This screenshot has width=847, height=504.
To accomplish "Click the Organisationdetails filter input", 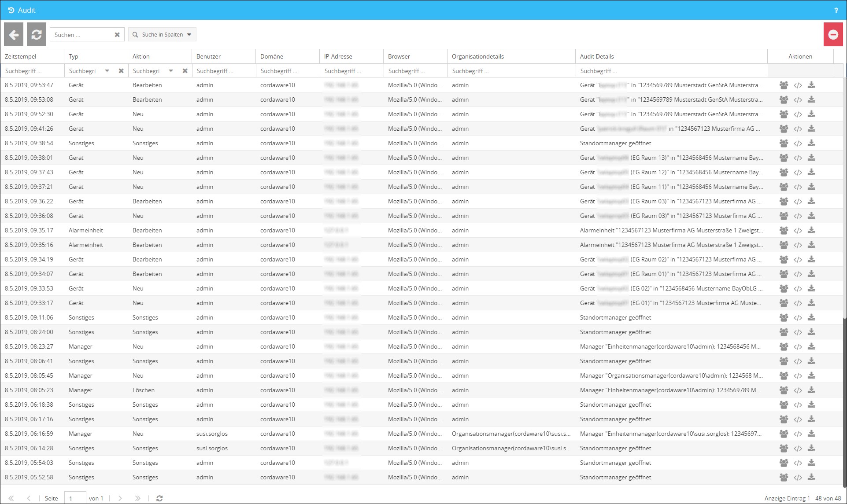I will [511, 71].
